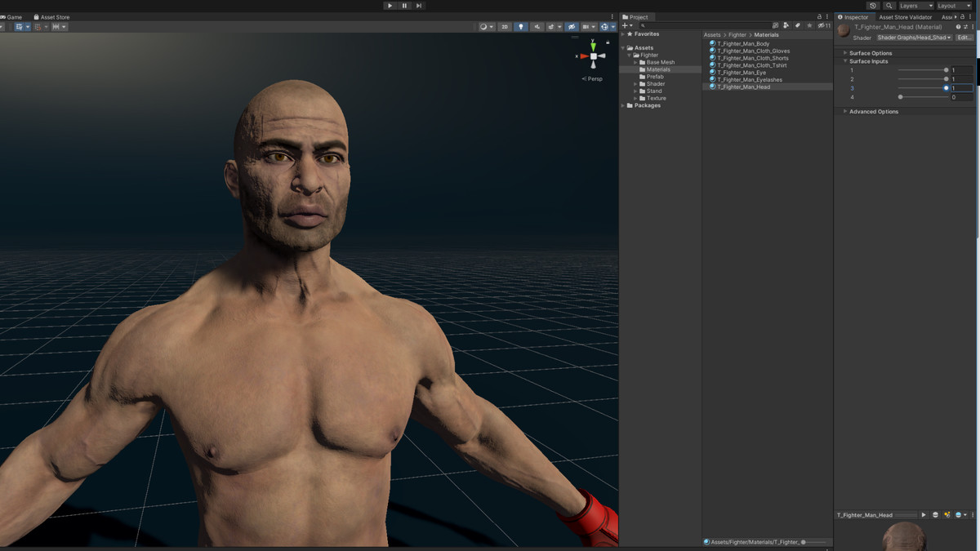The width and height of the screenshot is (980, 551).
Task: Expand the Base Mesh folder
Action: pos(636,62)
